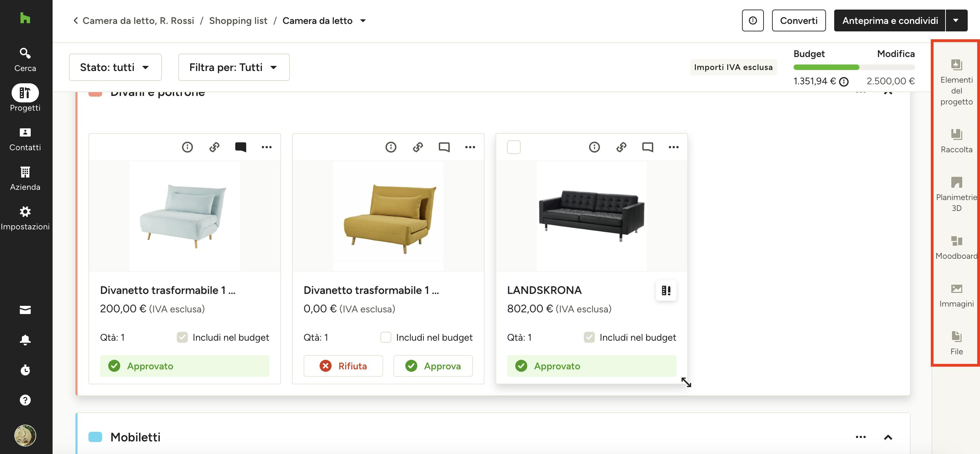Click Modifica budget link
980x454 pixels.
pyautogui.click(x=896, y=54)
